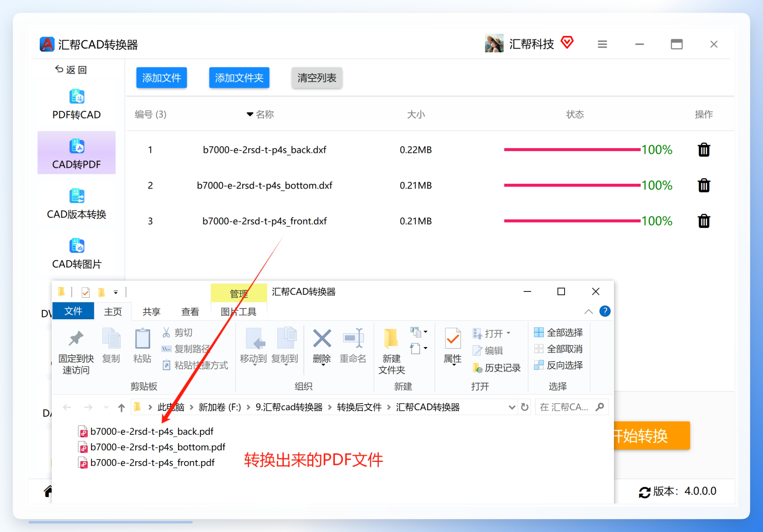The height and width of the screenshot is (532, 763).
Task: Open the 复制到 dropdown in ribbon
Action: click(x=285, y=364)
